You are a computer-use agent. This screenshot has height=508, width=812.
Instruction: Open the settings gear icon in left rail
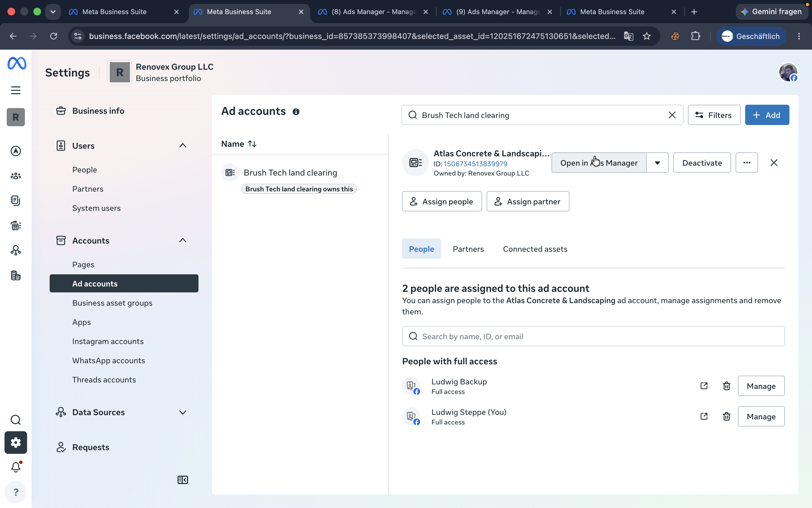click(16, 443)
